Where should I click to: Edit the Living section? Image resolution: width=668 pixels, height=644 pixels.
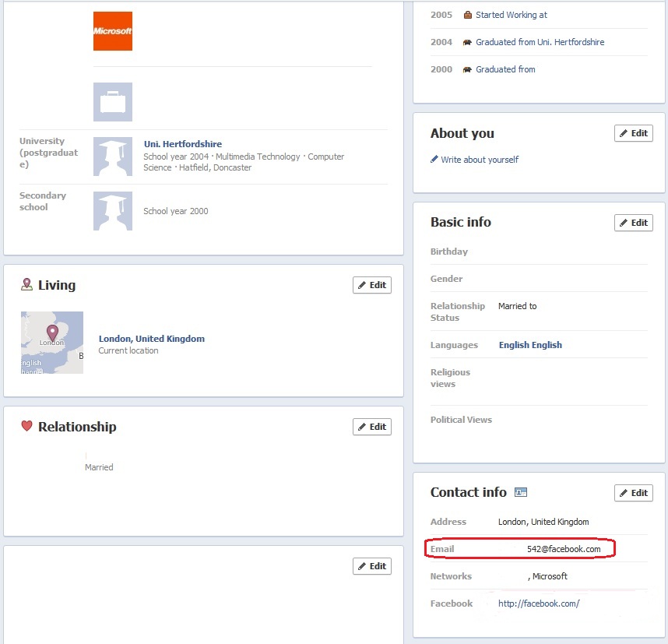pyautogui.click(x=371, y=284)
